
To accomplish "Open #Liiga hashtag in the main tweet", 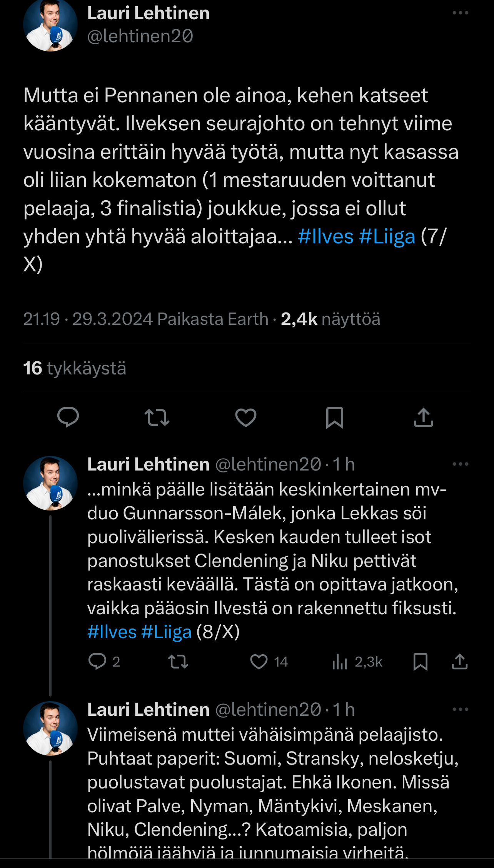I will pyautogui.click(x=387, y=236).
